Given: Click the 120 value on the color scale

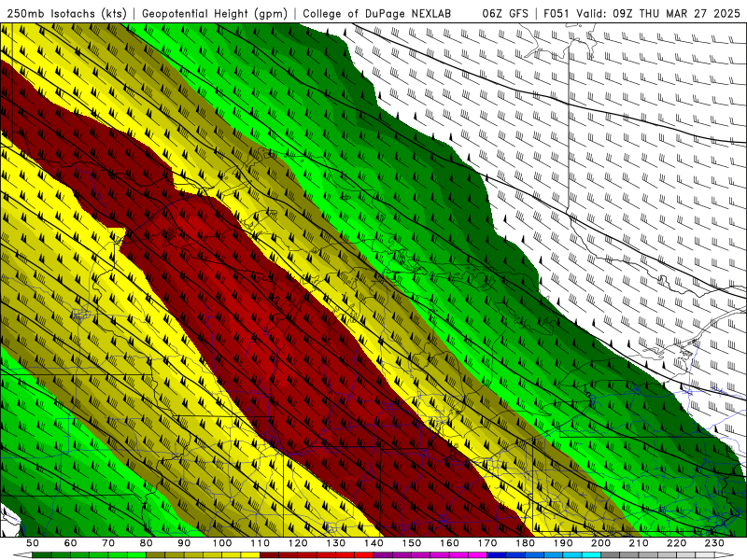Looking at the screenshot, I should coord(298,543).
